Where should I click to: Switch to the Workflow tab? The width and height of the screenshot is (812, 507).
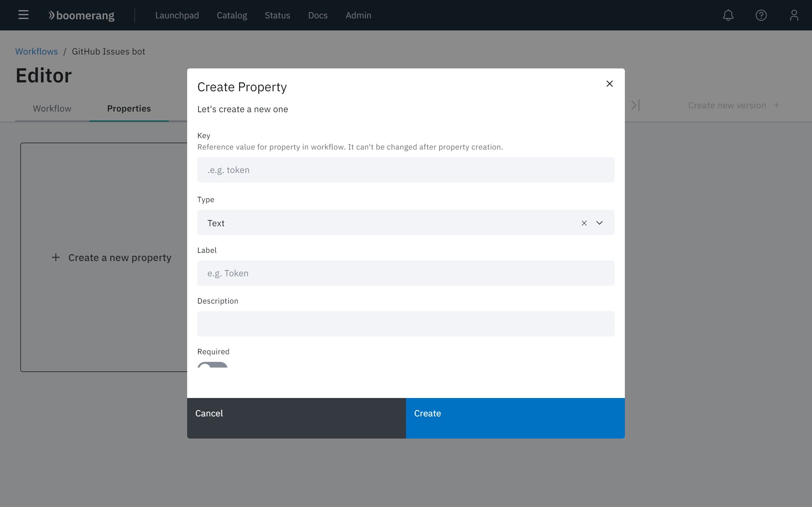[52, 109]
